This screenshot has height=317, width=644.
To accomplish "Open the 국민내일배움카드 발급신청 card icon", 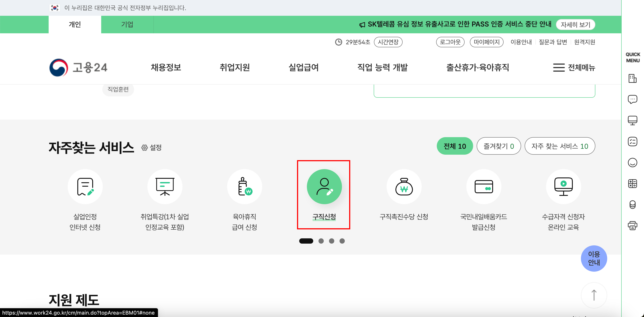I will (484, 186).
